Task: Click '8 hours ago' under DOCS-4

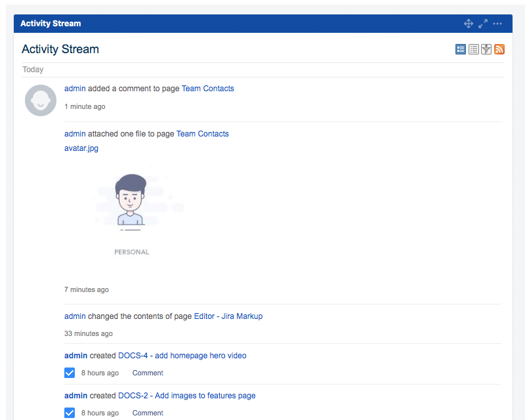Action: (x=100, y=373)
